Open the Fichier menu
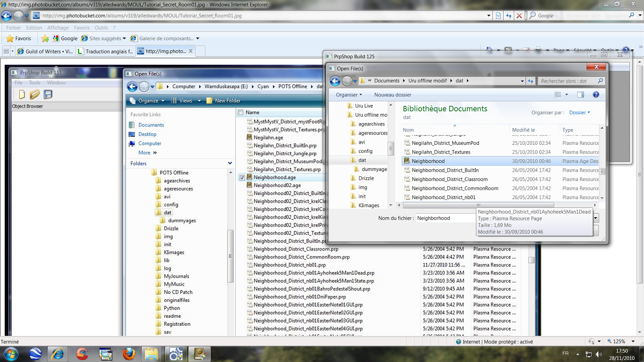Image resolution: width=644 pixels, height=362 pixels. coord(13,28)
